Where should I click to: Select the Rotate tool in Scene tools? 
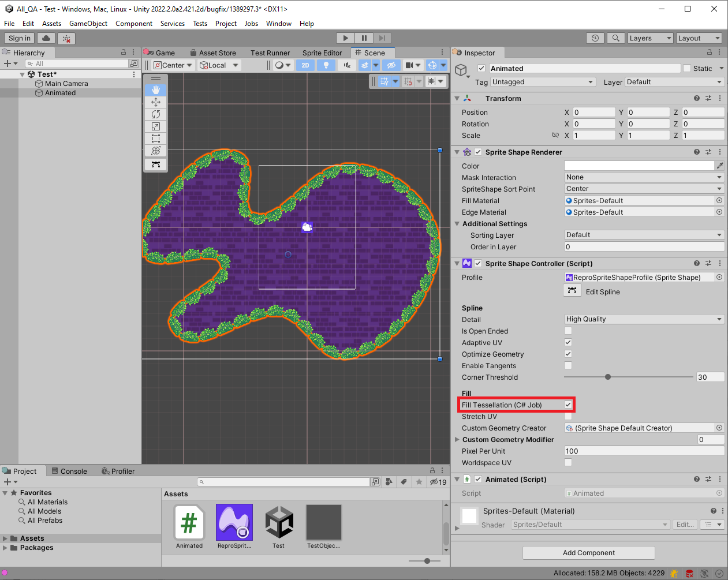[156, 114]
